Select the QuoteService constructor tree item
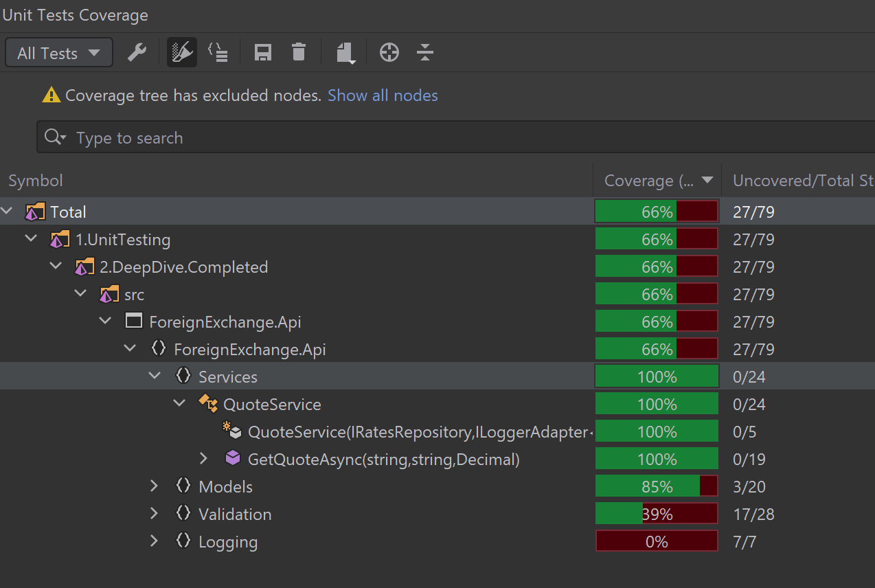Screen dimensions: 875x588 coord(417,432)
